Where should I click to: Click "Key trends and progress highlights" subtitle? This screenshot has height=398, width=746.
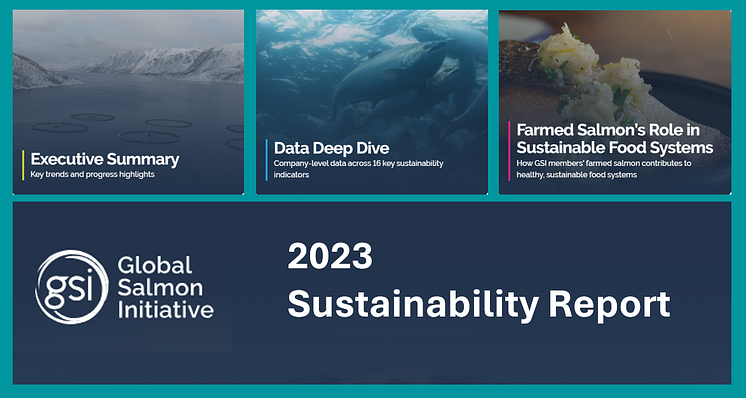click(92, 175)
